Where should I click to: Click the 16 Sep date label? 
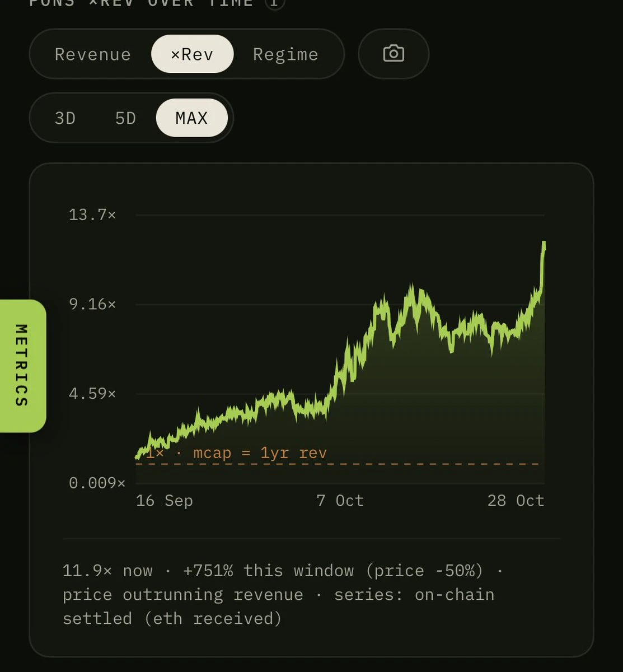pyautogui.click(x=164, y=501)
